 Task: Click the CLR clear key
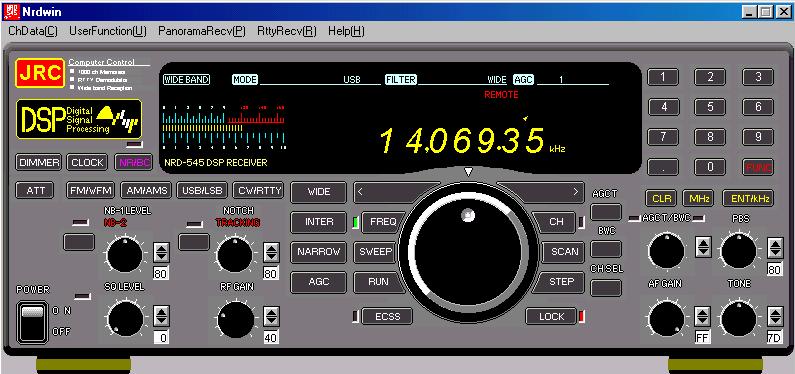pyautogui.click(x=662, y=199)
